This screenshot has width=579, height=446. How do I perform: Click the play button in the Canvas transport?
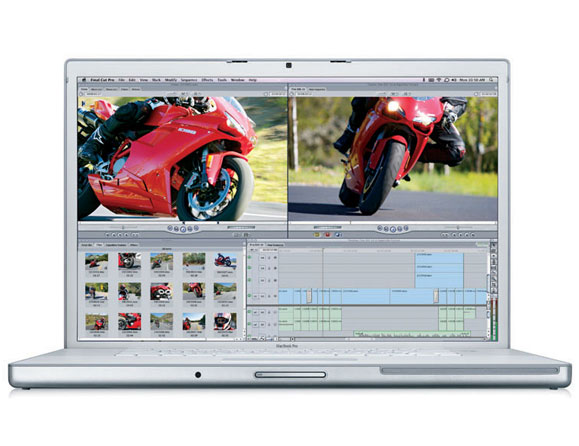click(393, 229)
